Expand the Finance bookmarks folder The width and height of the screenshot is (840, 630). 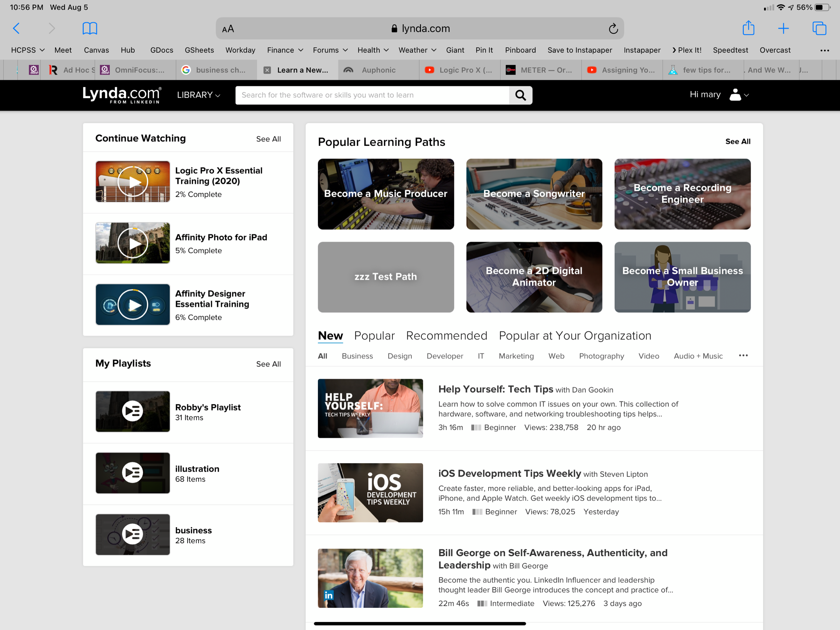[x=285, y=50]
